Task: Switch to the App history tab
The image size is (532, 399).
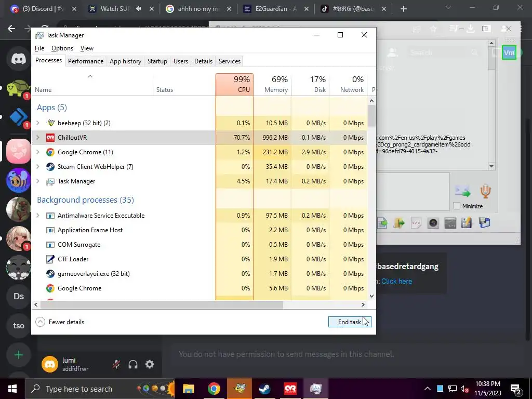Action: (125, 61)
